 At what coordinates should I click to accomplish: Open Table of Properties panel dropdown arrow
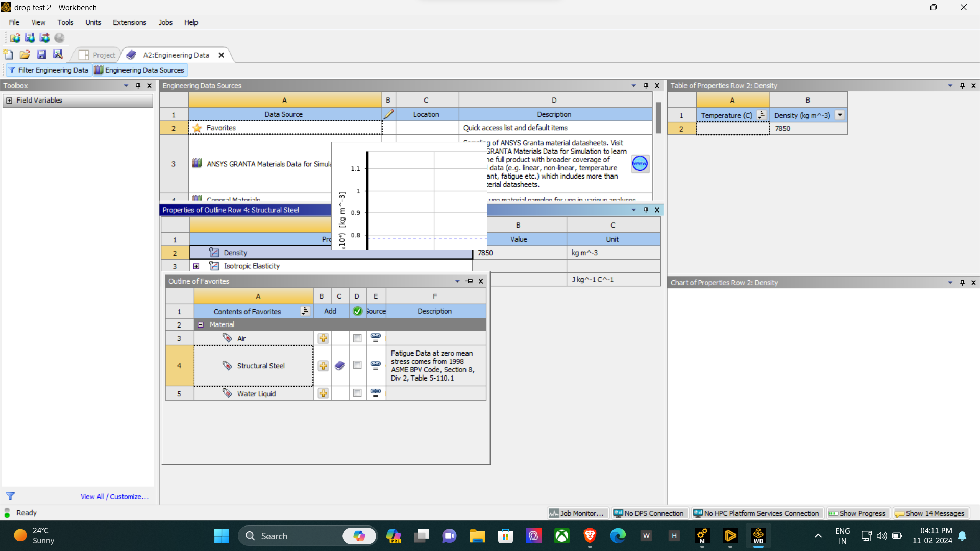coord(950,86)
